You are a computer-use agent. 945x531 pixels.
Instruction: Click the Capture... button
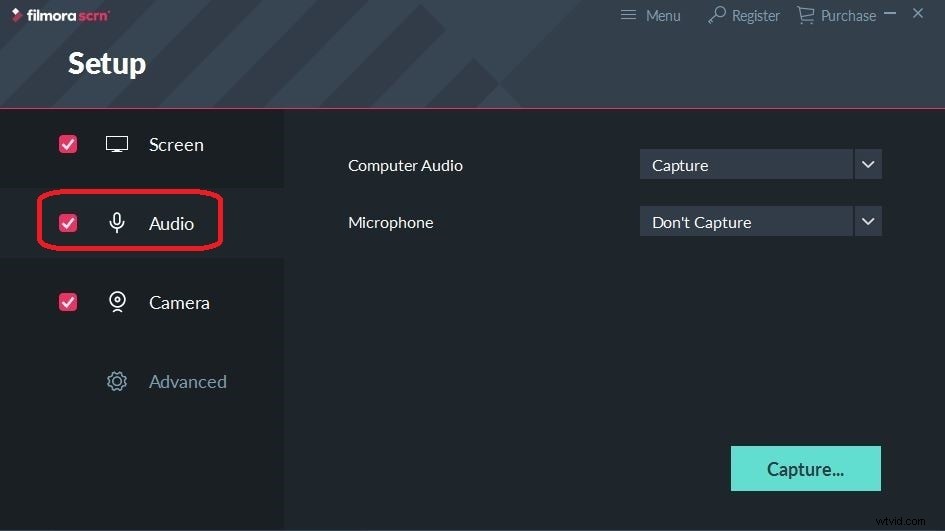click(806, 468)
